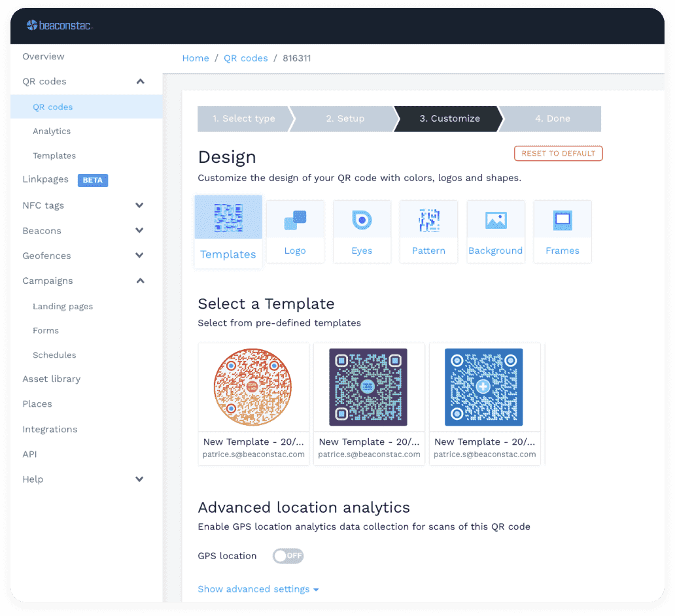The width and height of the screenshot is (675, 616).
Task: Open Home breadcrumb link
Action: pos(196,58)
